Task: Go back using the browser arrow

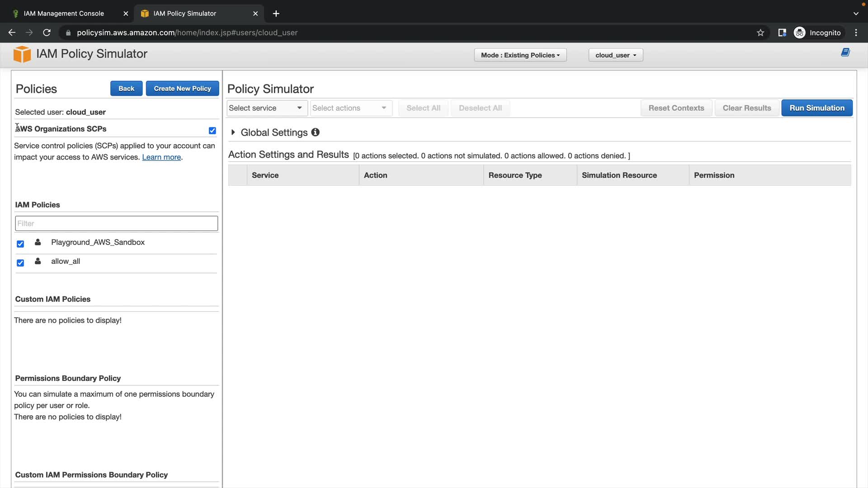Action: 12,33
